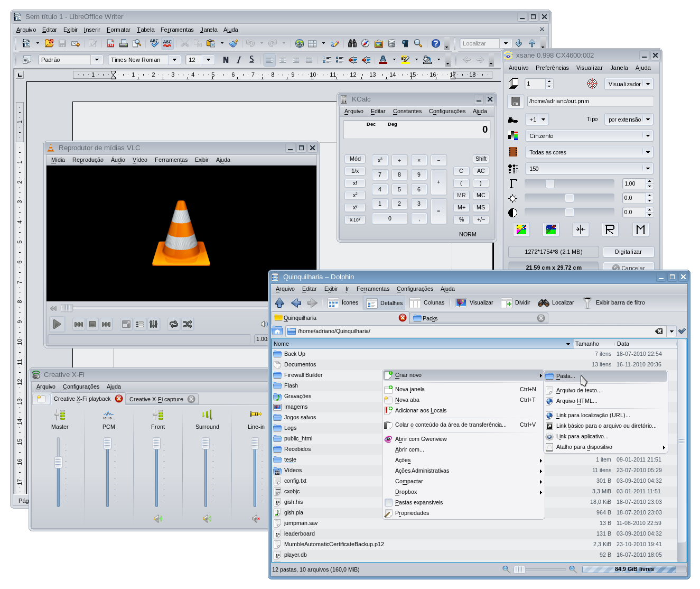The width and height of the screenshot is (700, 589).
Task: Open xsane resolution 150 dropdown
Action: pos(589,169)
